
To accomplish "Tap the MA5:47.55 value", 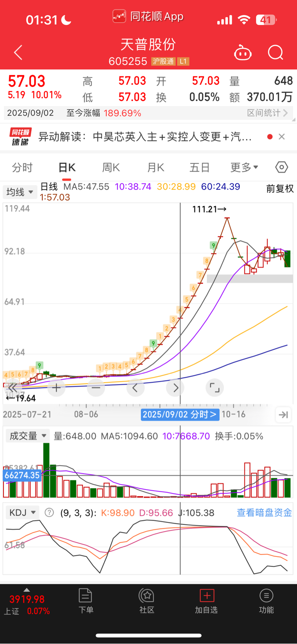I will tap(86, 187).
